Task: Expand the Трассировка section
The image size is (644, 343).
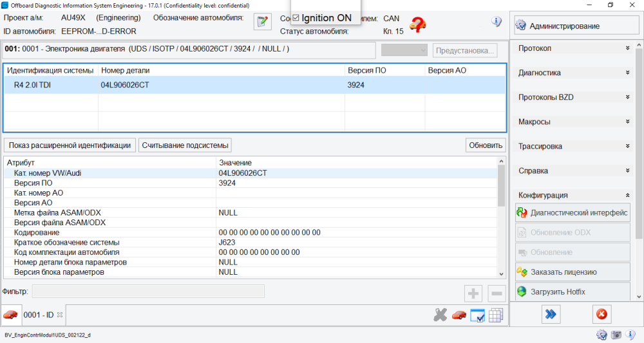Action: 627,146
